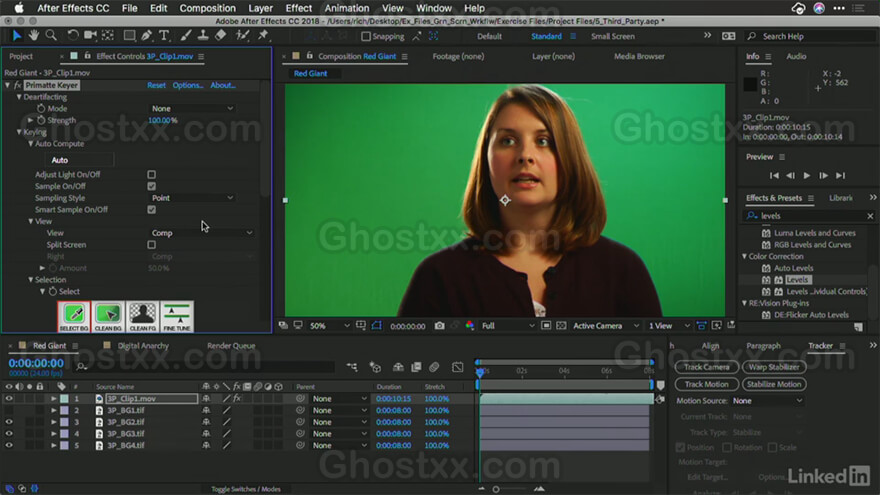Open the Composition menu
The width and height of the screenshot is (880, 495).
[x=207, y=8]
